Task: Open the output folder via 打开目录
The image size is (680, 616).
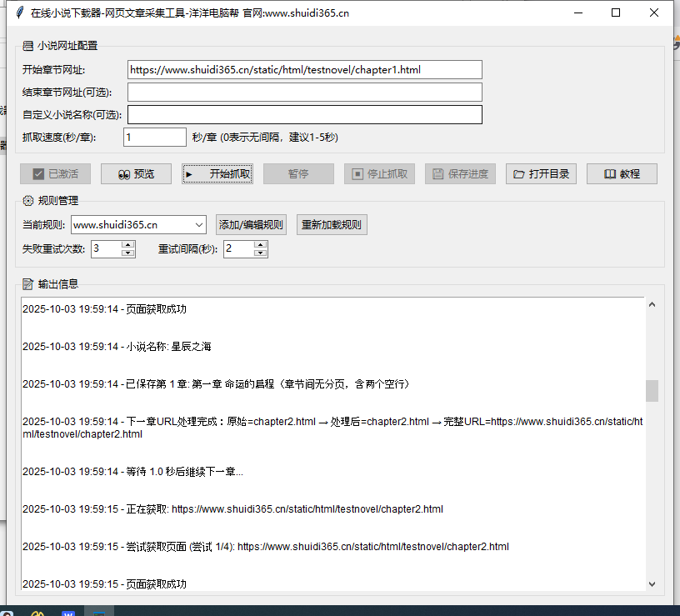Action: point(541,174)
